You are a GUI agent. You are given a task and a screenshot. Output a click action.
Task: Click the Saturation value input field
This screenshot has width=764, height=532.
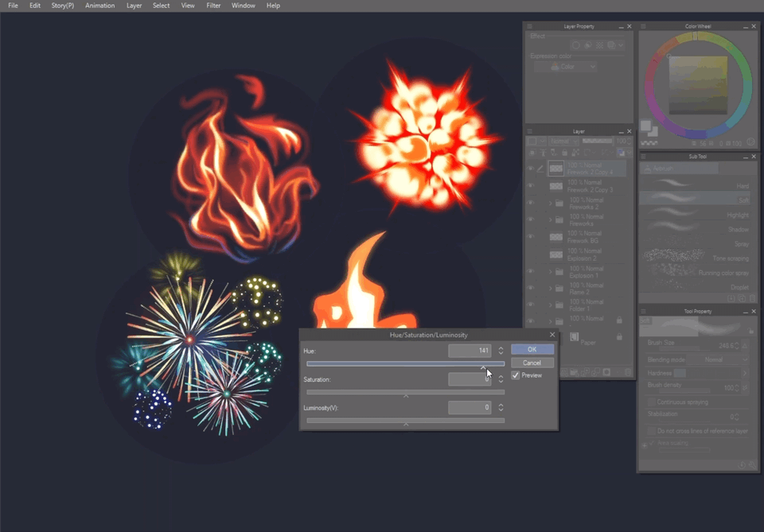[x=470, y=379]
